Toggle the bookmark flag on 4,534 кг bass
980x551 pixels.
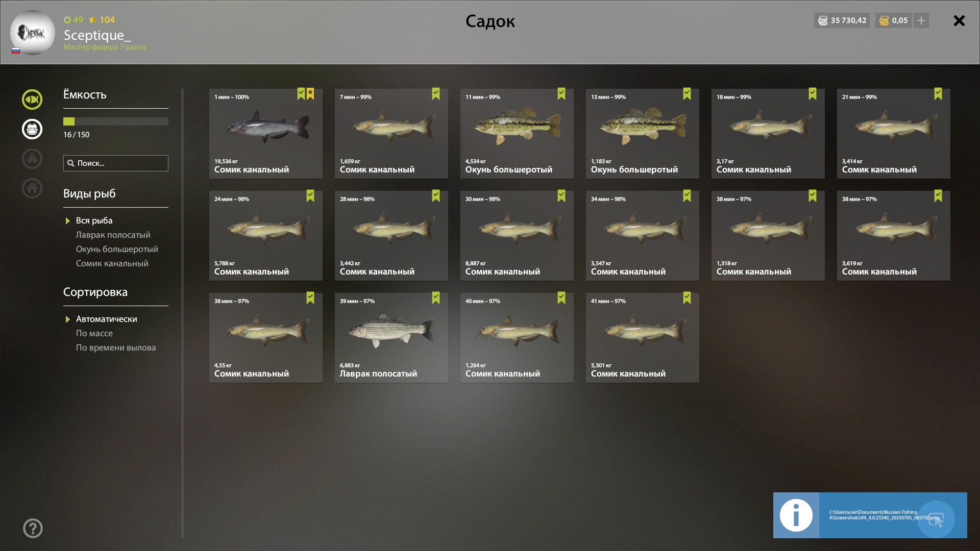point(561,94)
